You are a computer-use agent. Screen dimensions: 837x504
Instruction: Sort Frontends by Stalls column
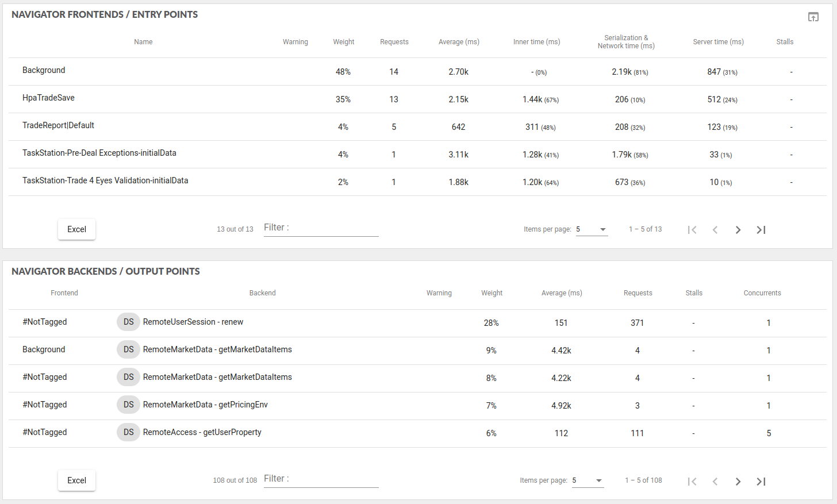click(785, 42)
